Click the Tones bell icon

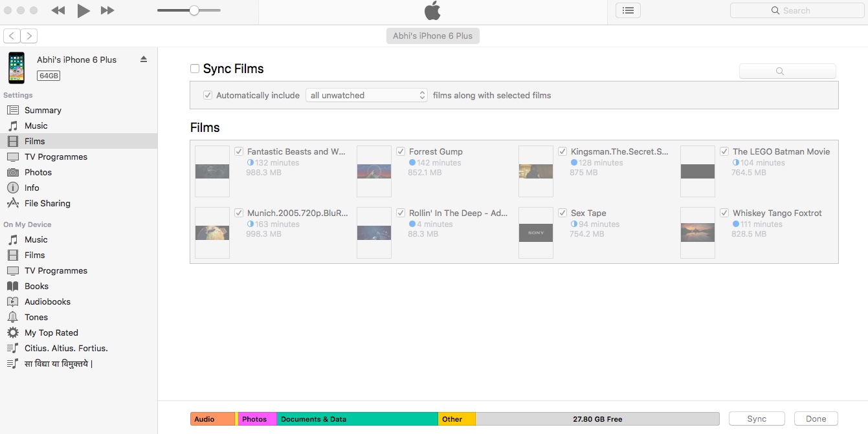point(13,317)
